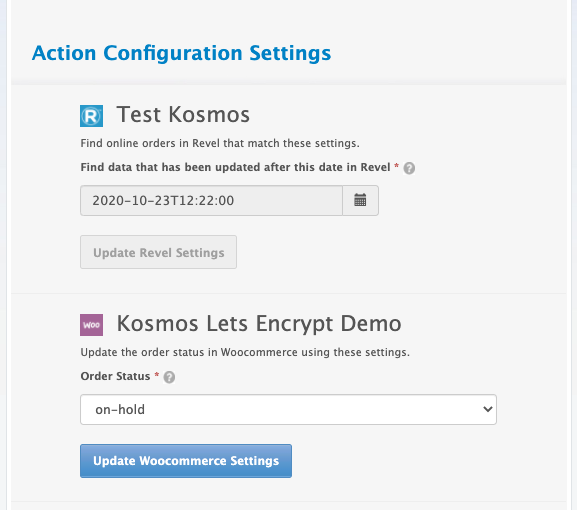This screenshot has width=577, height=510.
Task: Open help tooltip beside Order Status label
Action: (x=169, y=377)
